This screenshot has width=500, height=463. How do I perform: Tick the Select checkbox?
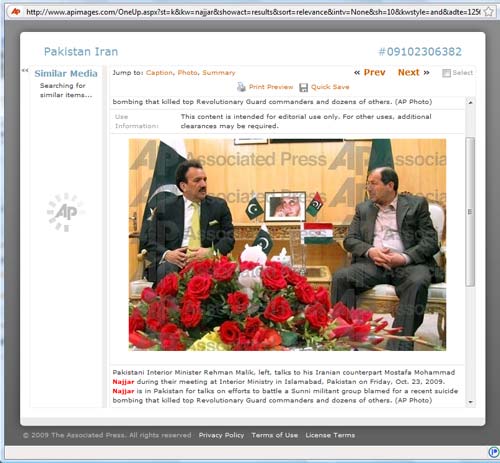(446, 73)
